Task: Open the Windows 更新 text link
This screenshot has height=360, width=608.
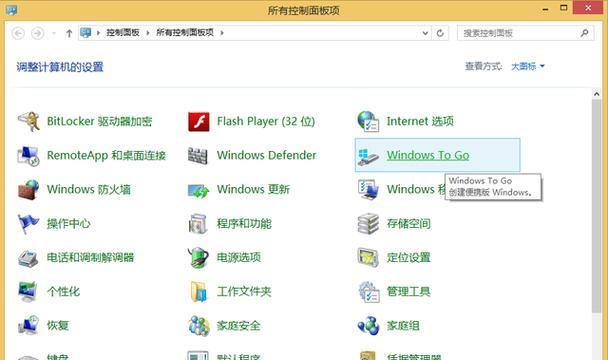Action: click(253, 189)
